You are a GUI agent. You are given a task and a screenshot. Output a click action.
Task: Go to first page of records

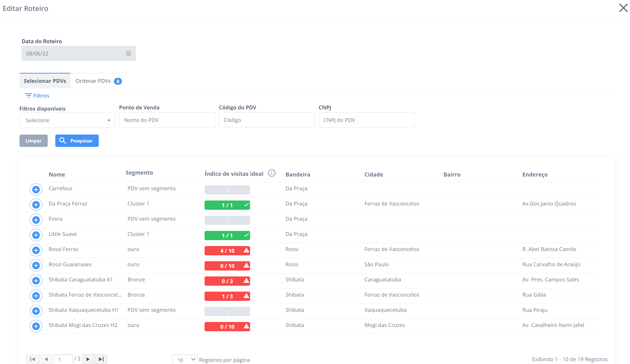tap(33, 359)
